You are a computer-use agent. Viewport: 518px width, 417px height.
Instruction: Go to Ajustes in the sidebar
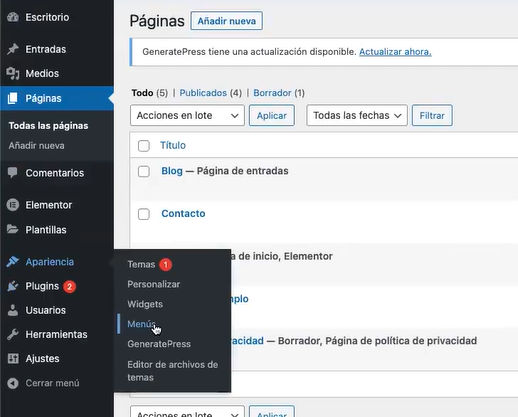coord(42,358)
